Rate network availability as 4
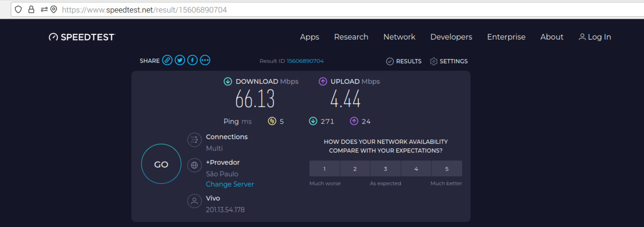This screenshot has width=644, height=227. (x=416, y=169)
